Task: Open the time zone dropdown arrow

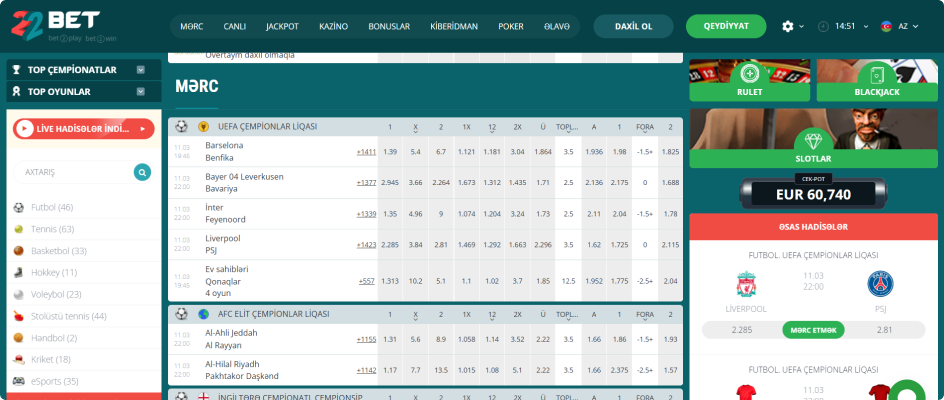Action: 866,27
